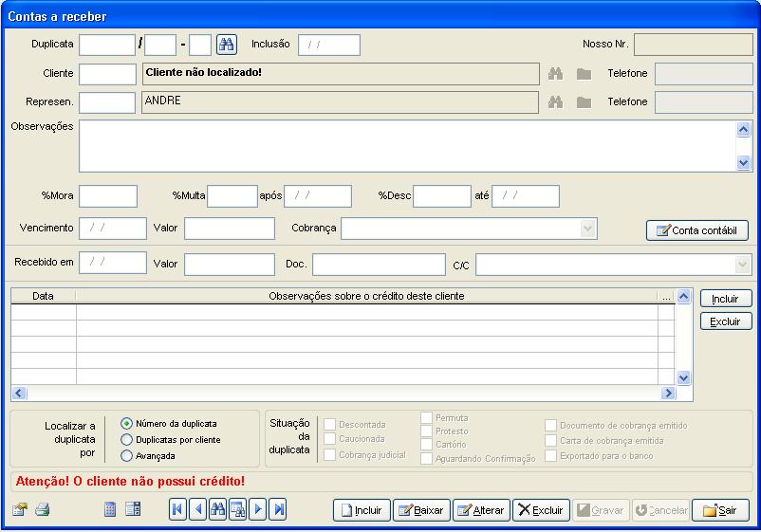
Task: Toggle the Descontada checkbox
Action: [x=329, y=425]
